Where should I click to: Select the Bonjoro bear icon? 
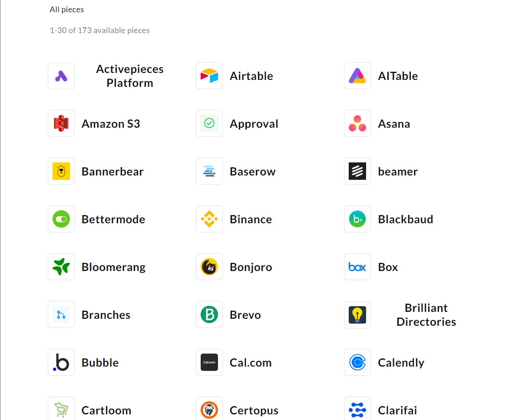tap(209, 267)
